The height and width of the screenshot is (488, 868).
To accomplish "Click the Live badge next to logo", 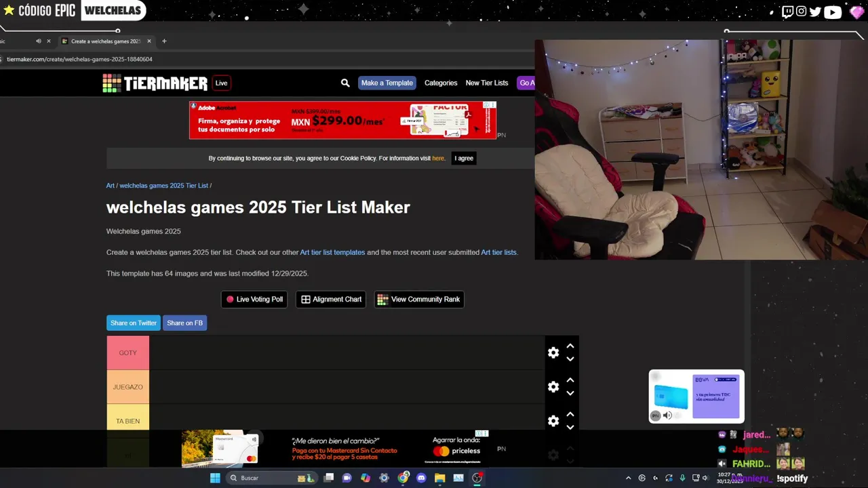I will pyautogui.click(x=221, y=83).
